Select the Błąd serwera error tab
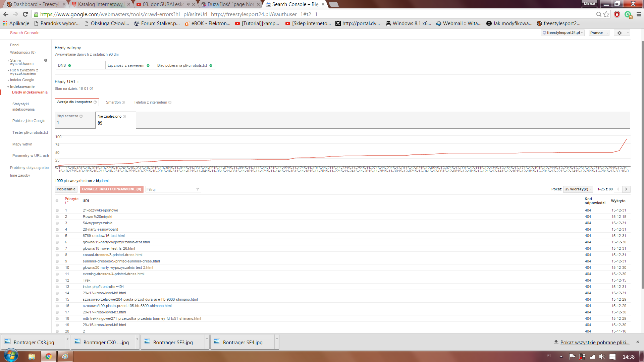 tap(75, 120)
